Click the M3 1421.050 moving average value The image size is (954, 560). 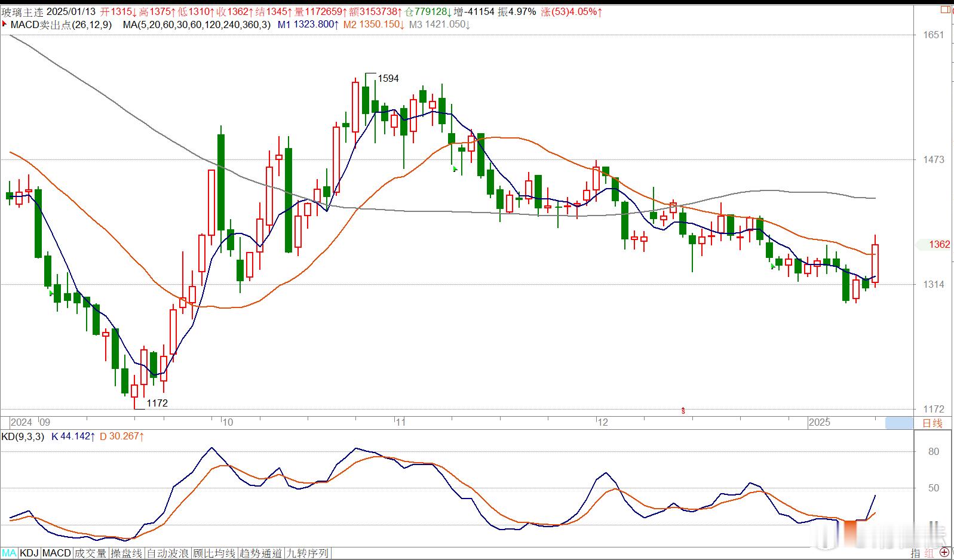[440, 24]
